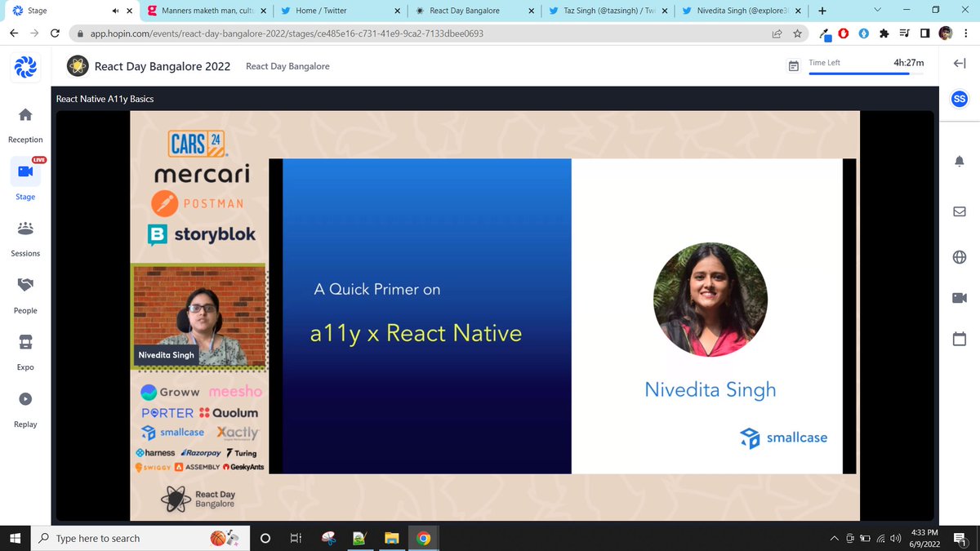The image size is (980, 551).
Task: Open the globe icon in right panel
Action: (960, 257)
